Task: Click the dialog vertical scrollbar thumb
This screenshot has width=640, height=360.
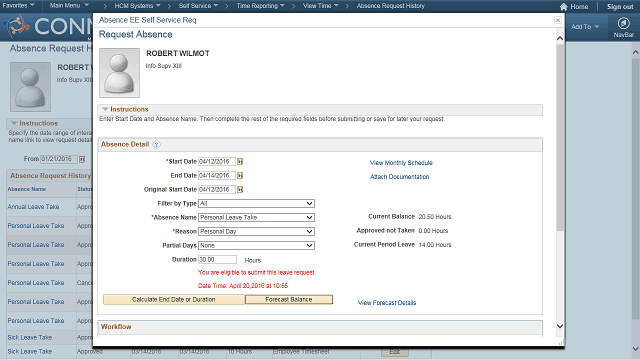Action: (x=560, y=137)
